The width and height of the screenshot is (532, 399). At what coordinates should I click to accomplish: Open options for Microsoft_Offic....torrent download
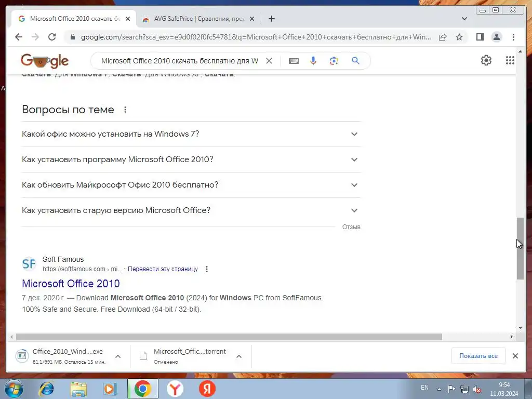(x=239, y=356)
